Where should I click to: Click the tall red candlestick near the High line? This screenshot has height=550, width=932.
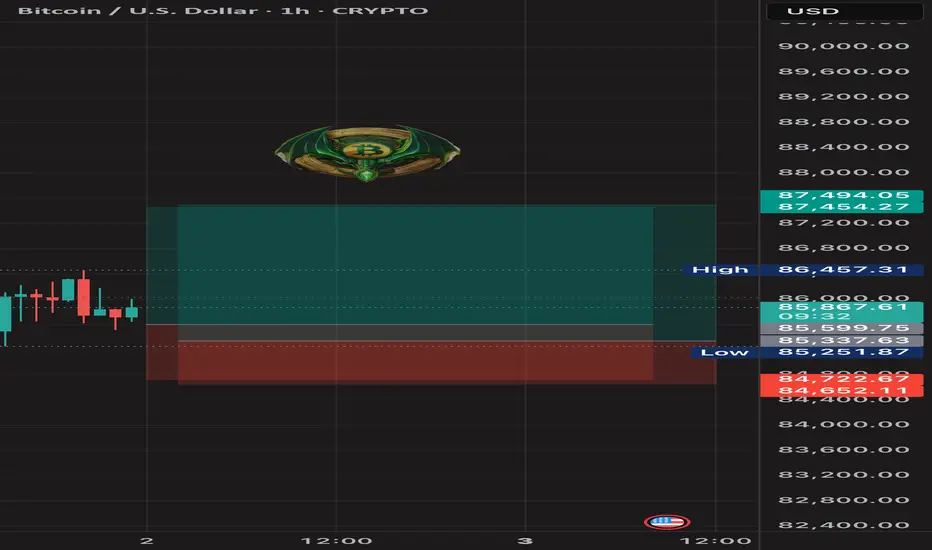point(84,296)
